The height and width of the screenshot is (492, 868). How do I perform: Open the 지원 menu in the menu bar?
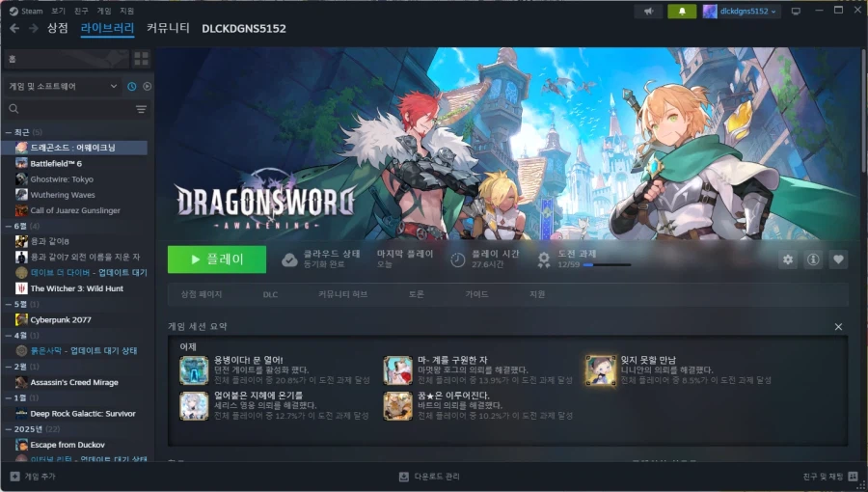click(x=126, y=11)
